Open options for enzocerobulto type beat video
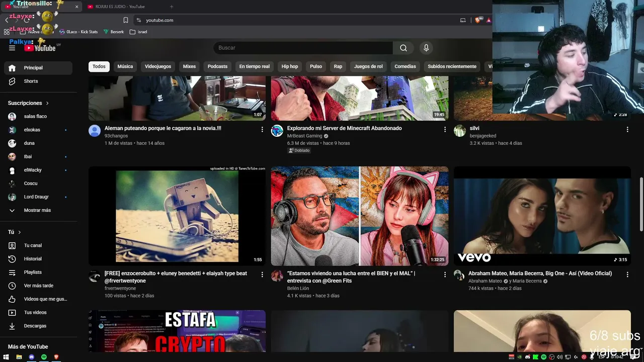644x362 pixels. 262,275
